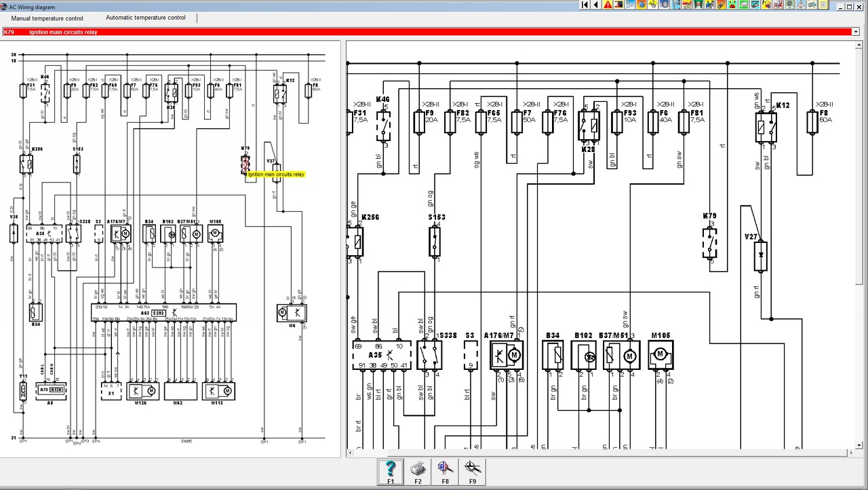Select M105 motor label in zoomed diagram
The width and height of the screenshot is (868, 490).
tap(660, 336)
